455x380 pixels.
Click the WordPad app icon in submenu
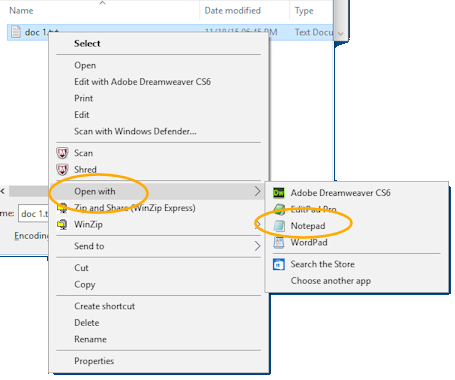point(279,242)
